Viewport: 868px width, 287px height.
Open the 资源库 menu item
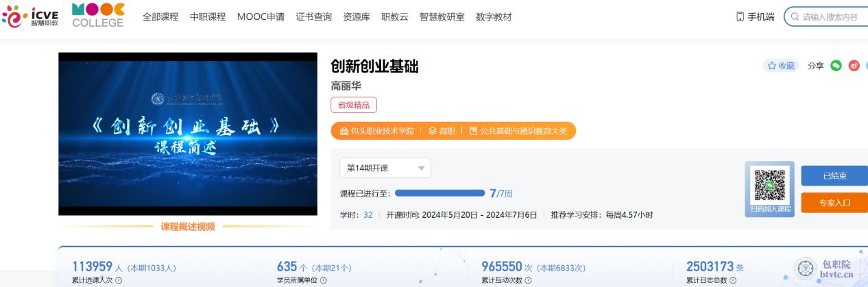pyautogui.click(x=357, y=17)
